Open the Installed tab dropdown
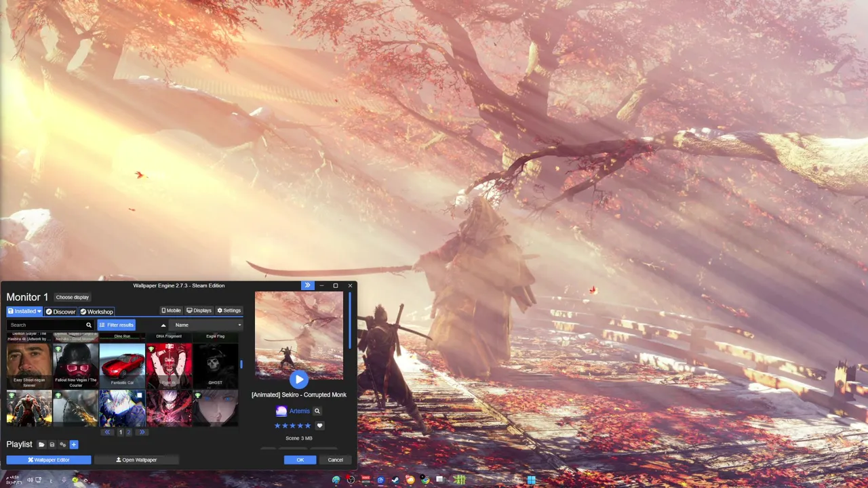868x488 pixels. point(24,311)
